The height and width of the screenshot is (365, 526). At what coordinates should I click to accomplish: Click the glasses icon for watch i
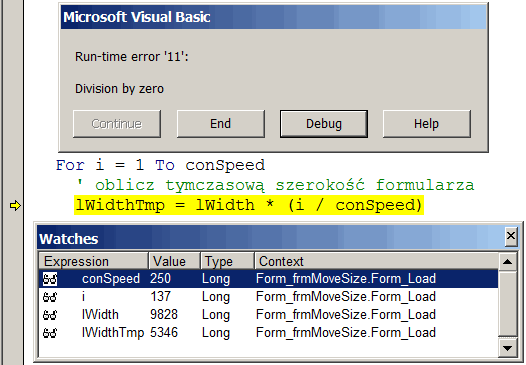(50, 297)
